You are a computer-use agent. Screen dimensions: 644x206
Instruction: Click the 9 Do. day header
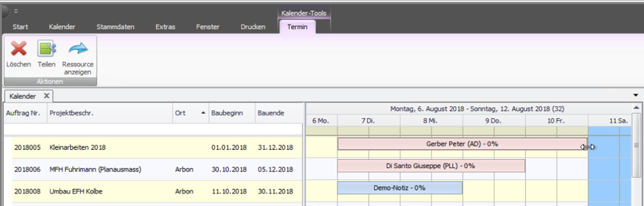click(x=494, y=120)
